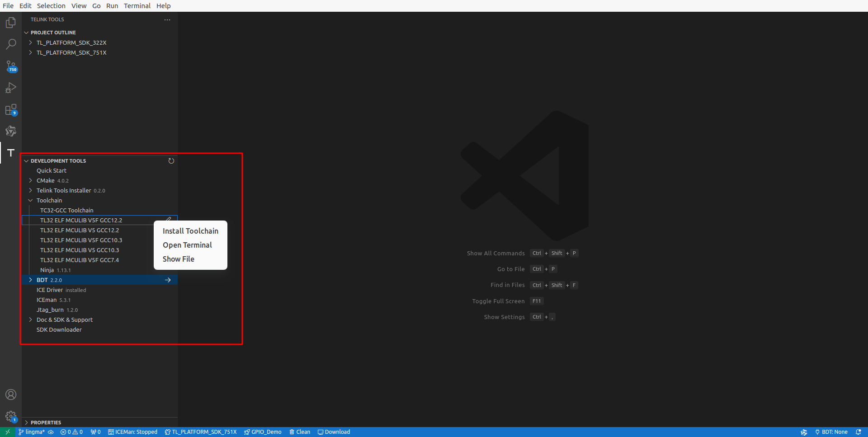Select Show File in the context menu

178,259
